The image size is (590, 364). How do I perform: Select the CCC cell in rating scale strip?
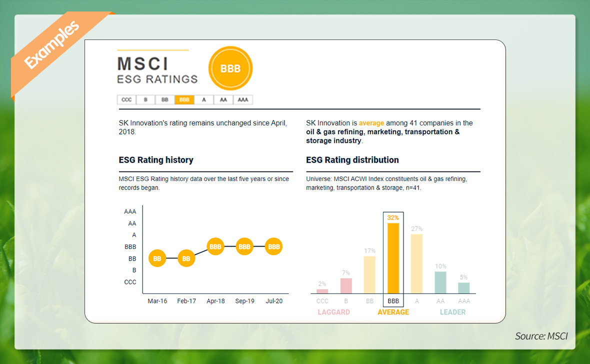[x=126, y=100]
